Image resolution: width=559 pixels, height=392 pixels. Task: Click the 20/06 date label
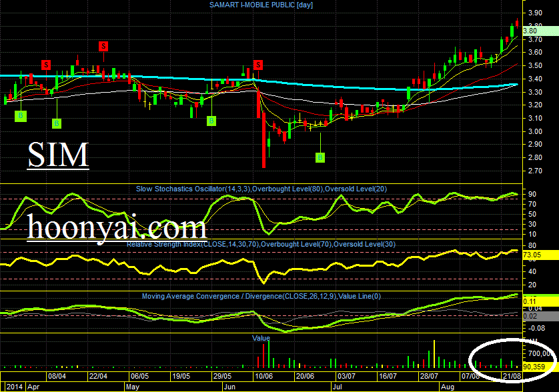[305, 376]
